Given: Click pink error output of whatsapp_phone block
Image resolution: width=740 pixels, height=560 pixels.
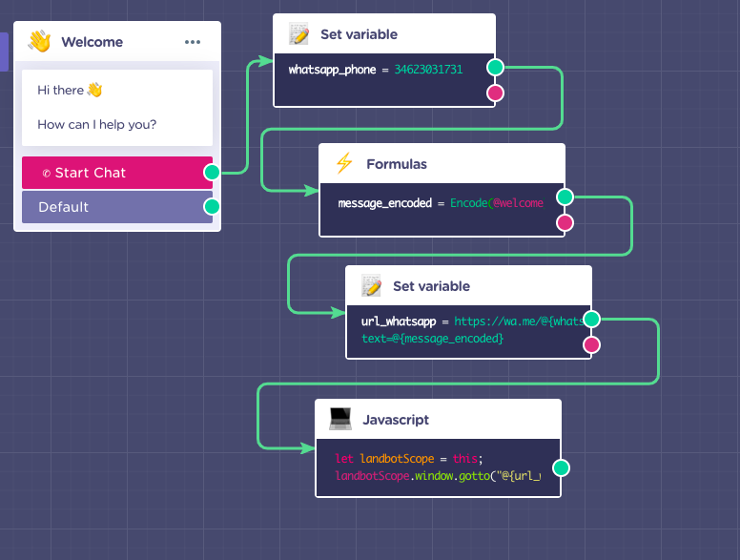Looking at the screenshot, I should coord(495,93).
